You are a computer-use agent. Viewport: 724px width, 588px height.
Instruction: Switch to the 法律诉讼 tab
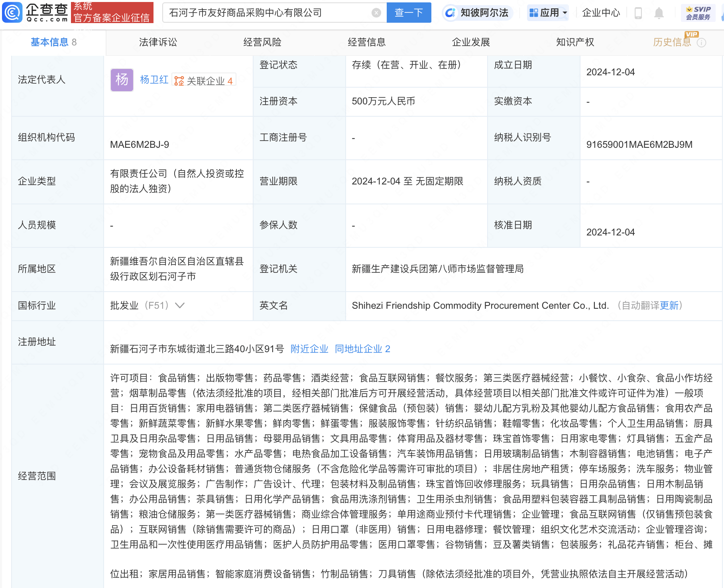pyautogui.click(x=158, y=42)
